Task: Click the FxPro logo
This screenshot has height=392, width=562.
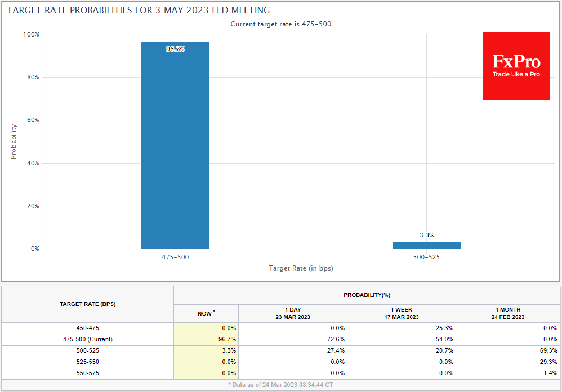Action: [516, 66]
